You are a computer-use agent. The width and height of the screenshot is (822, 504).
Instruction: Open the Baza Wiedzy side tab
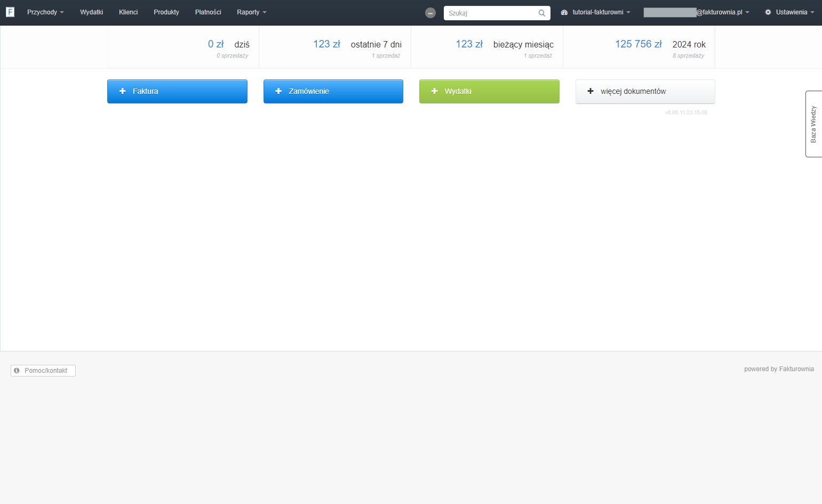click(813, 124)
